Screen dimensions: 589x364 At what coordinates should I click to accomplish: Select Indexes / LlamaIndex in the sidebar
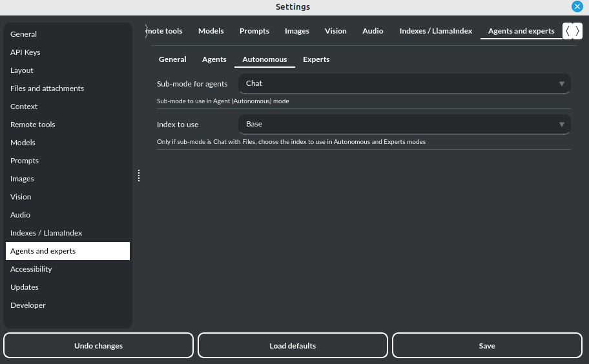(x=68, y=232)
